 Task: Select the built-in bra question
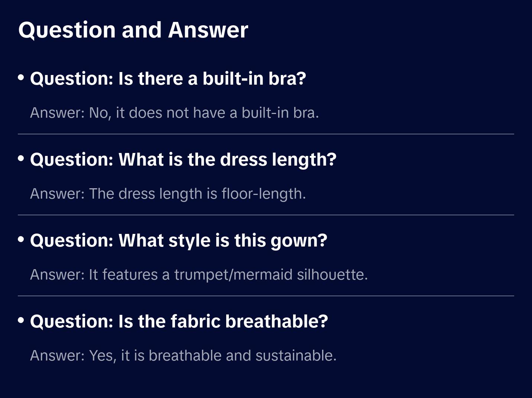tap(168, 79)
